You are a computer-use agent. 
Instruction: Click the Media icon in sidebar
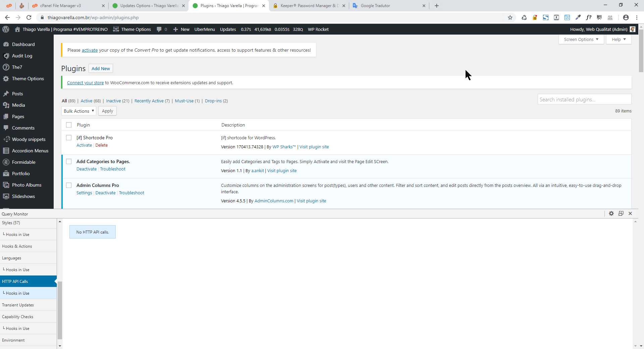tap(6, 105)
